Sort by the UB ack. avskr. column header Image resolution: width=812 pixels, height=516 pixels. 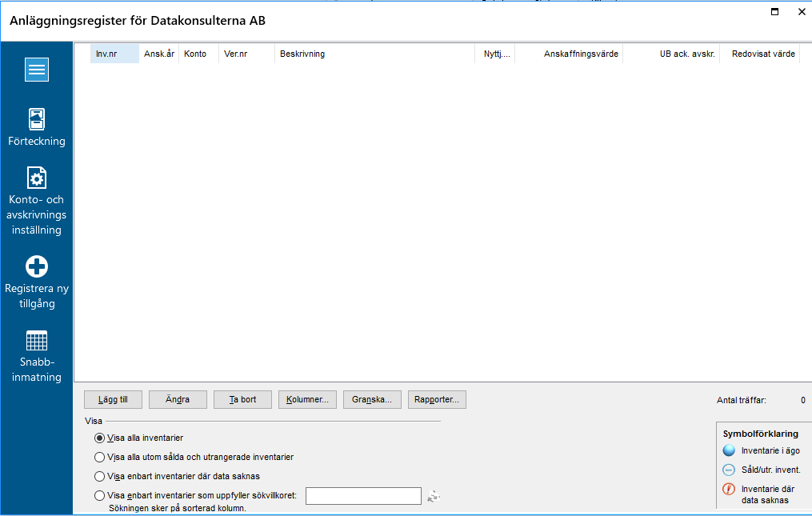tap(671, 54)
